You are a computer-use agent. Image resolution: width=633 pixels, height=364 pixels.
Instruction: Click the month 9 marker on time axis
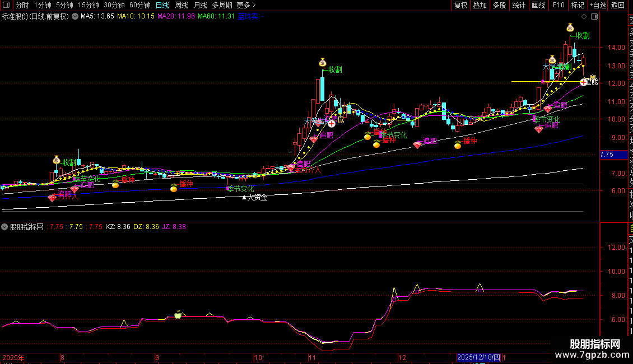(157, 357)
